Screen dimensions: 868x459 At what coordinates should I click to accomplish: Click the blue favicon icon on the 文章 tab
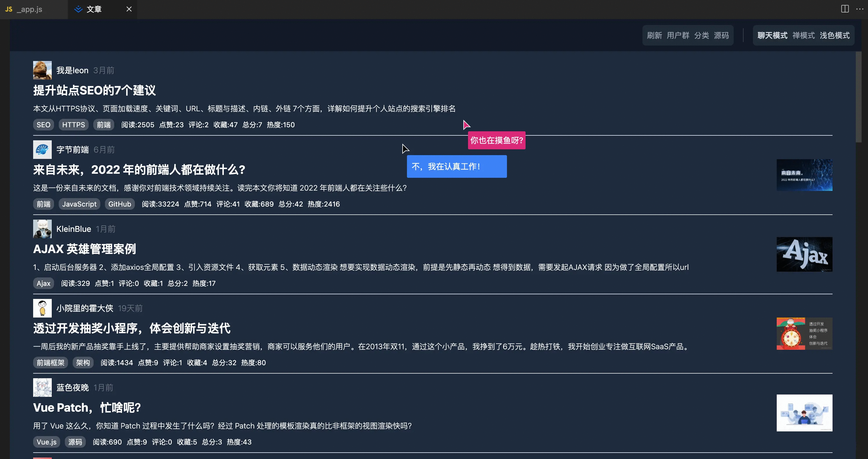pyautogui.click(x=78, y=9)
